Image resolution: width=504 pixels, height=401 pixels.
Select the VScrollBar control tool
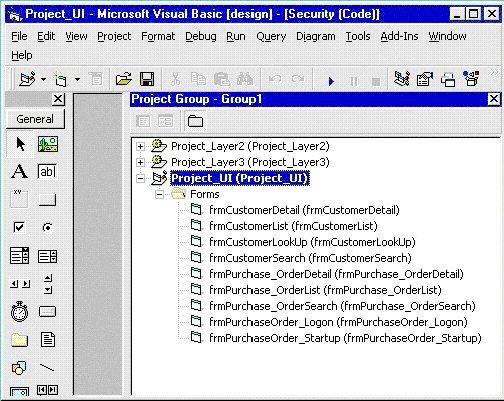48,284
